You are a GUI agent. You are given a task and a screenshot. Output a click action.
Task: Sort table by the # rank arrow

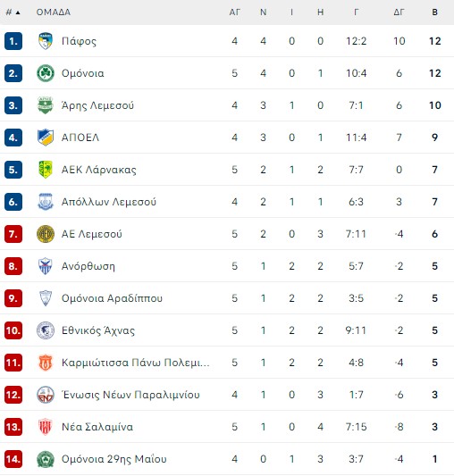13,13
